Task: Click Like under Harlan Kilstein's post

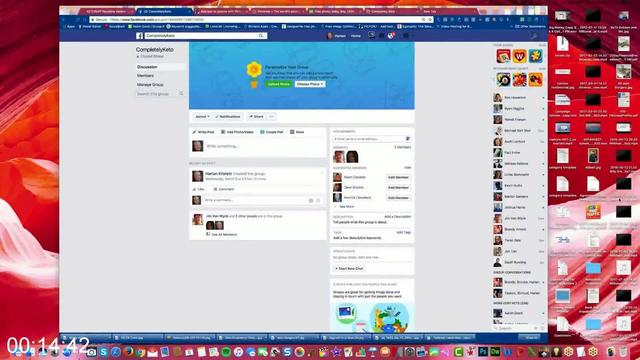Action: click(x=198, y=189)
